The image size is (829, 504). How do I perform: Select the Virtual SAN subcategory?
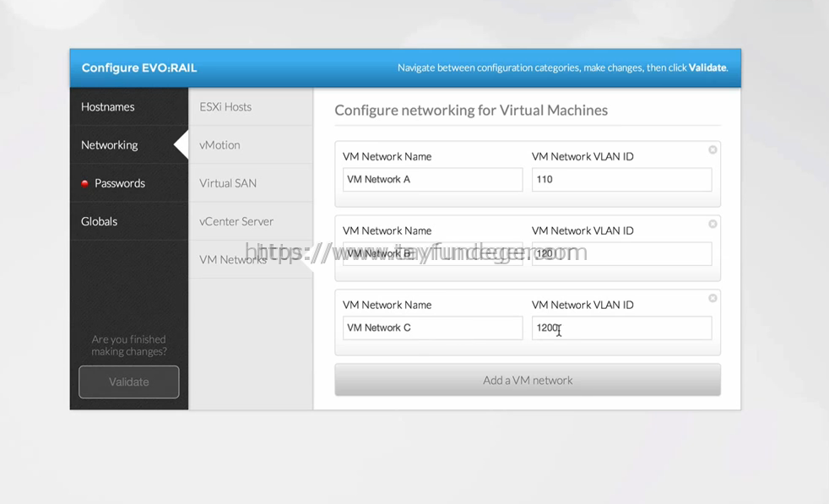251,183
